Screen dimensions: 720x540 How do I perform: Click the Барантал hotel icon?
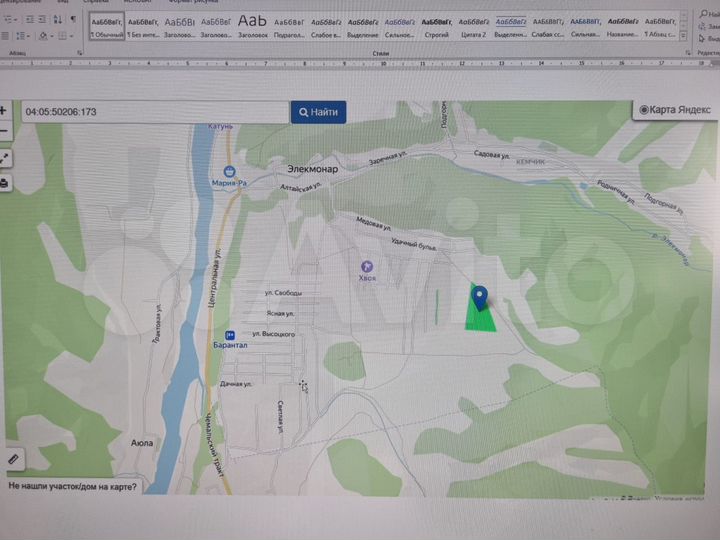coord(231,335)
